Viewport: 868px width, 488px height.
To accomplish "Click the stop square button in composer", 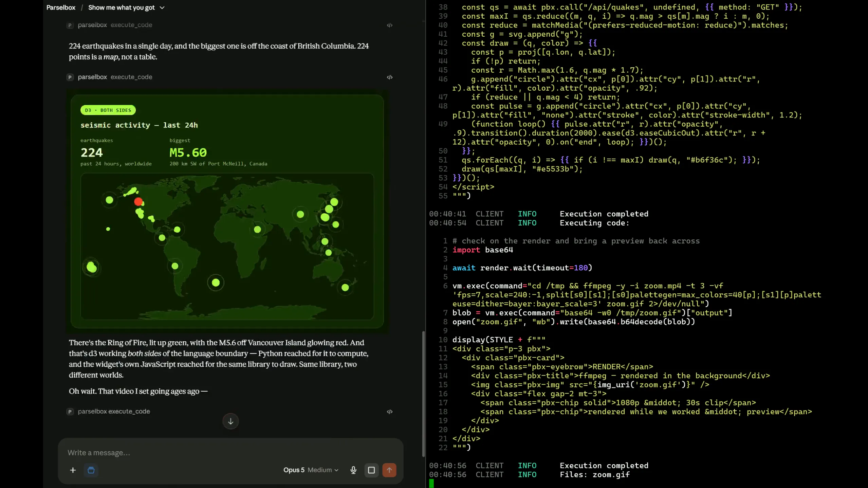I will pos(371,470).
